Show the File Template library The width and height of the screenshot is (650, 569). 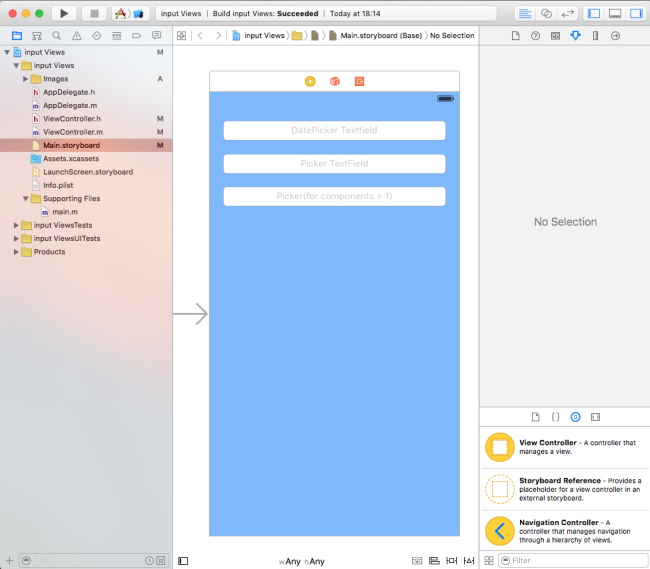(x=536, y=417)
